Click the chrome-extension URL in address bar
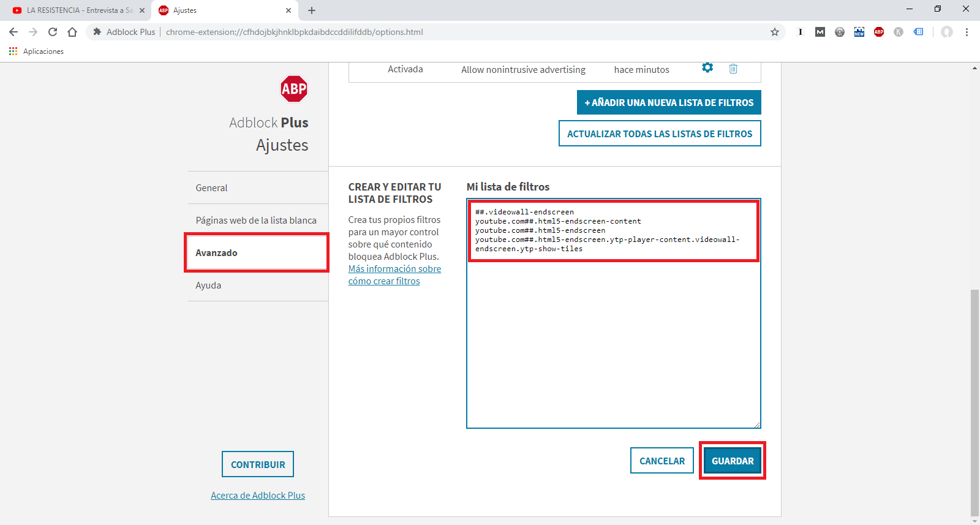Viewport: 980px width, 525px height. [295, 32]
